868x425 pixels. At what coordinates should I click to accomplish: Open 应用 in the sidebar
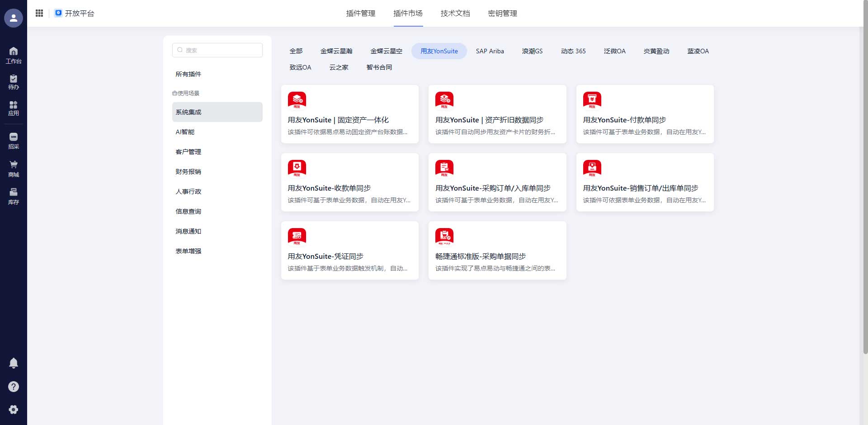click(x=14, y=108)
